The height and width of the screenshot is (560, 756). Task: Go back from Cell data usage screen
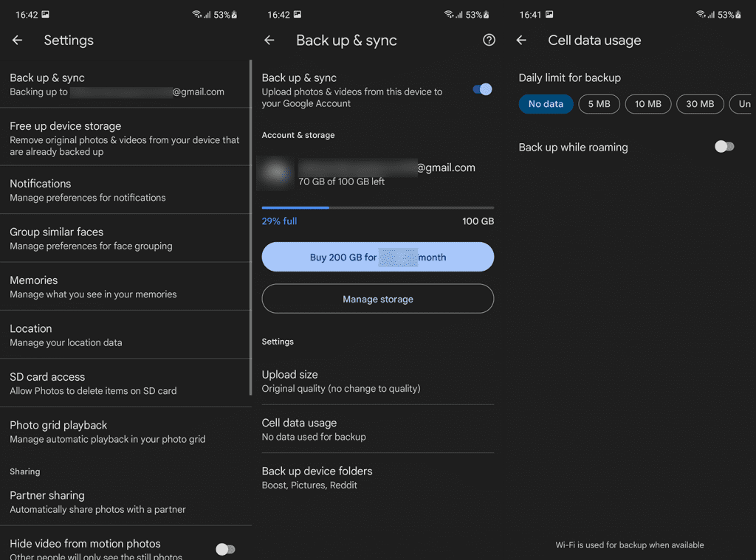(521, 41)
